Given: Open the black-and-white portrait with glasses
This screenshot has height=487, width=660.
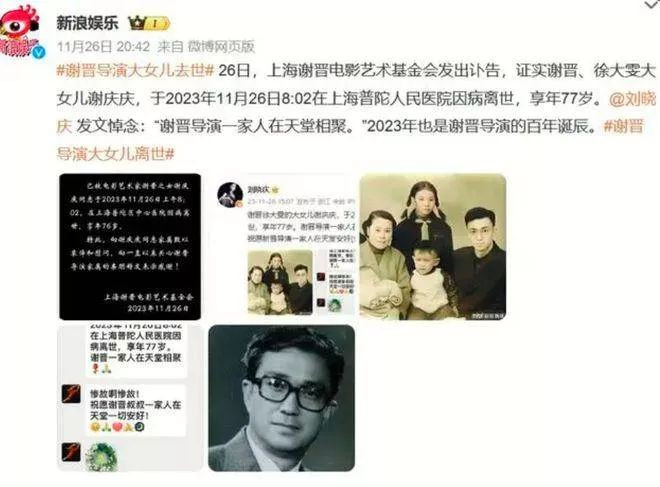Looking at the screenshot, I should (x=282, y=398).
